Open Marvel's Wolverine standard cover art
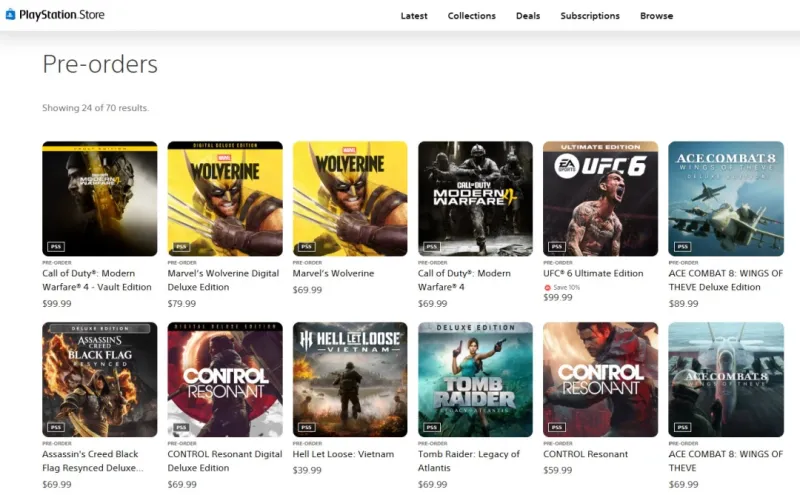Image resolution: width=800 pixels, height=495 pixels. coord(350,199)
